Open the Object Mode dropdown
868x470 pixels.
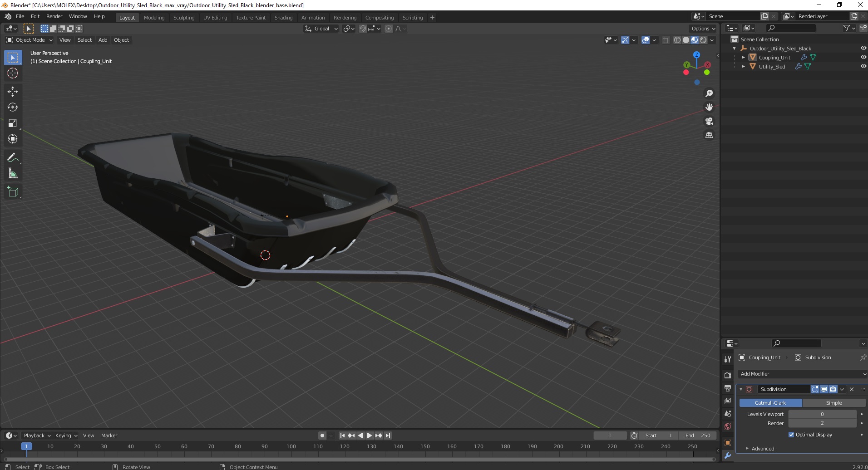(29, 40)
